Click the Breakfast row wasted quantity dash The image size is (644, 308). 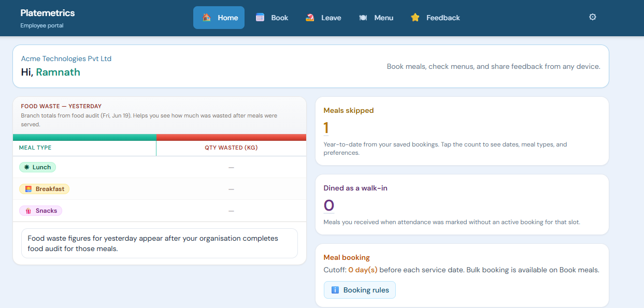pyautogui.click(x=231, y=189)
